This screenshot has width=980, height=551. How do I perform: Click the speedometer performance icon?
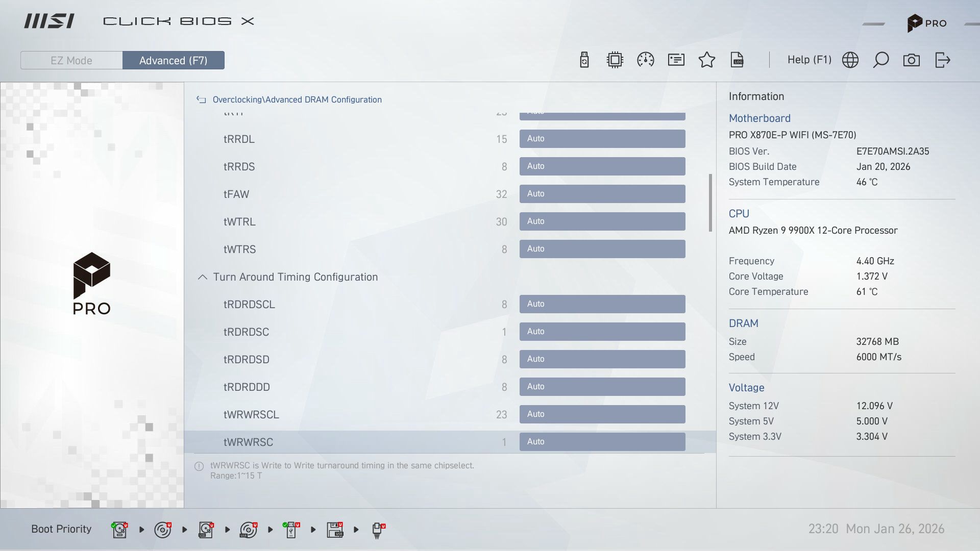(x=645, y=60)
